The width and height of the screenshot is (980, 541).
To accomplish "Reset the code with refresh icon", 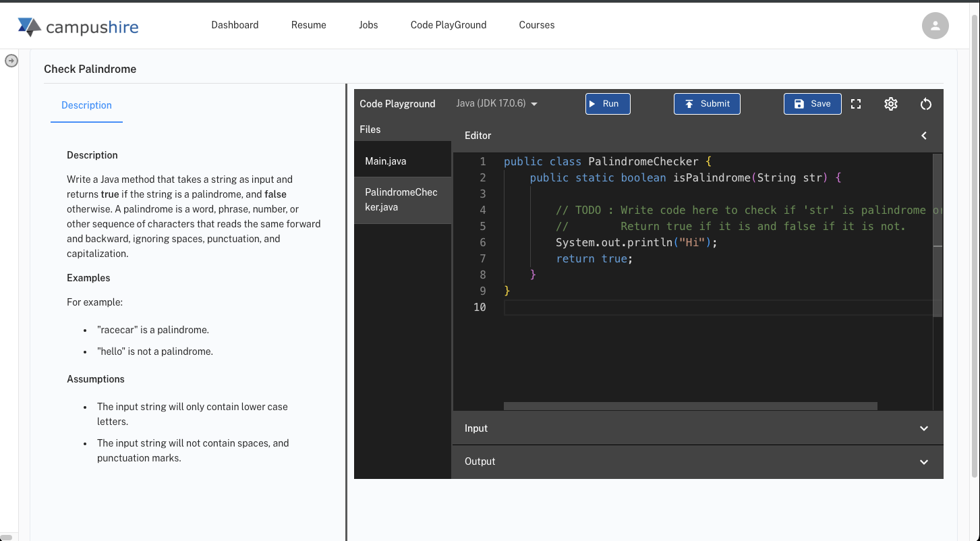I will 925,104.
